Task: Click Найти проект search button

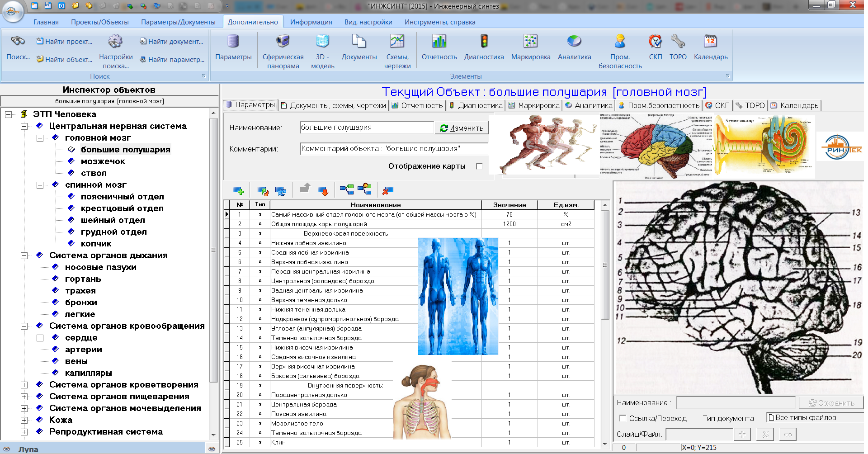Action: point(64,42)
